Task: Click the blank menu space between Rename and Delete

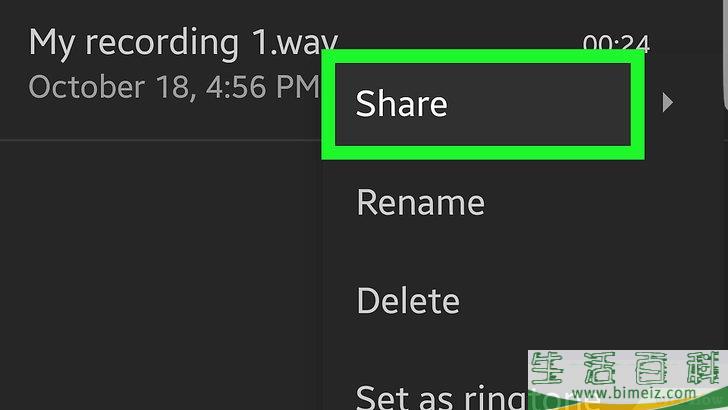Action: point(483,252)
